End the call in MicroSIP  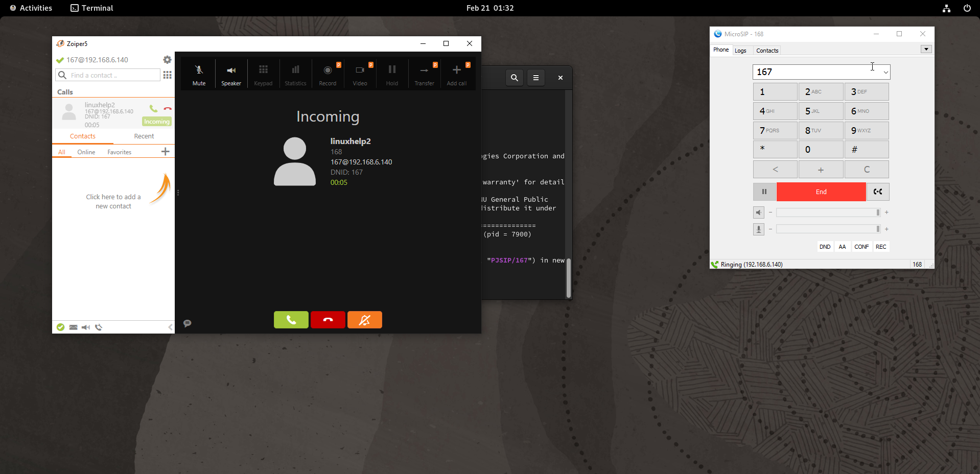click(x=821, y=192)
